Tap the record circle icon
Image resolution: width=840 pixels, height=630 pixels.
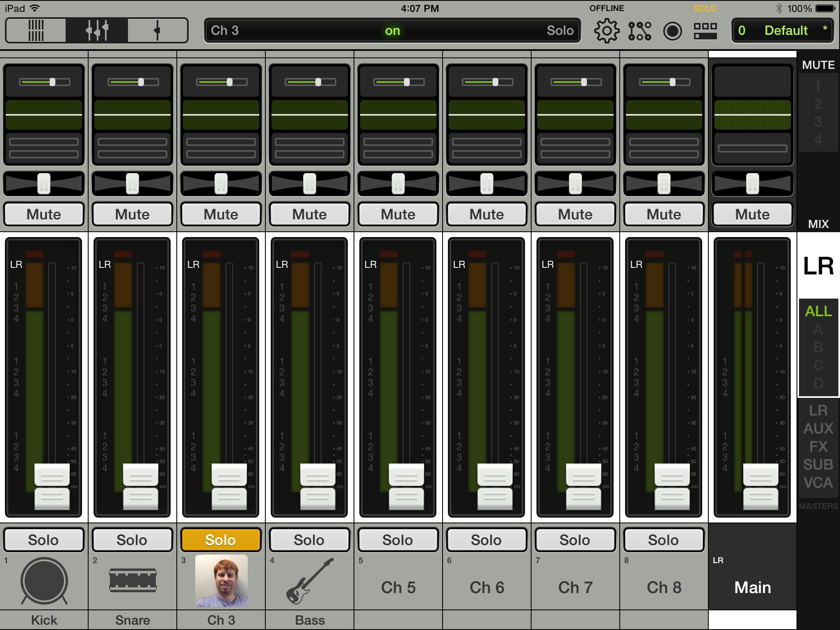[672, 31]
